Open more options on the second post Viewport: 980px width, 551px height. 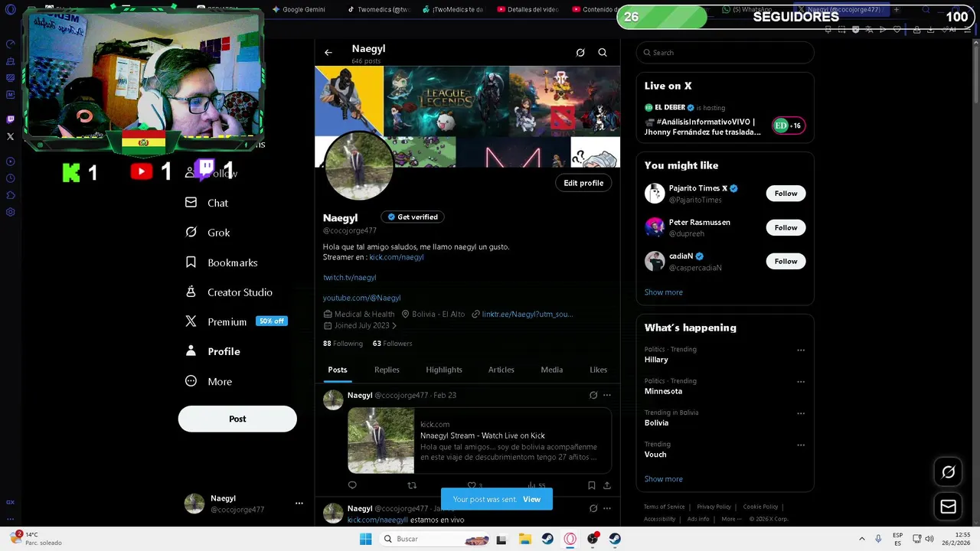pos(607,508)
